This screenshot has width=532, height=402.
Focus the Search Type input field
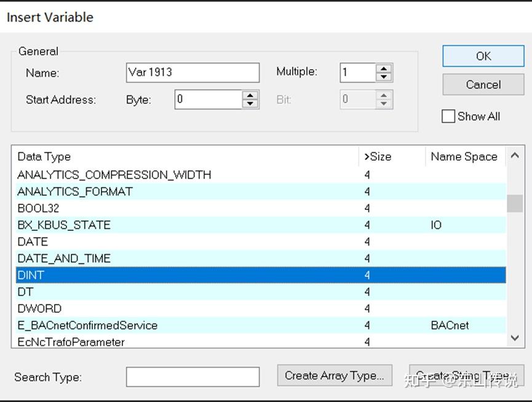point(193,377)
